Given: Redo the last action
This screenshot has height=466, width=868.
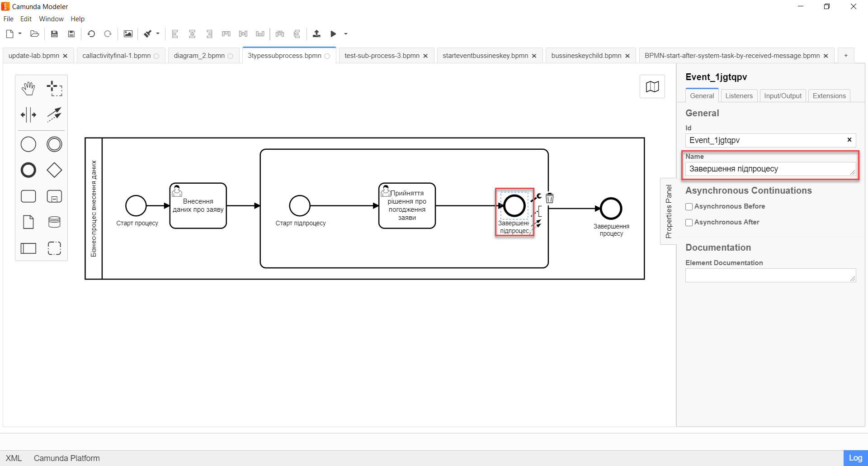Looking at the screenshot, I should coord(108,34).
